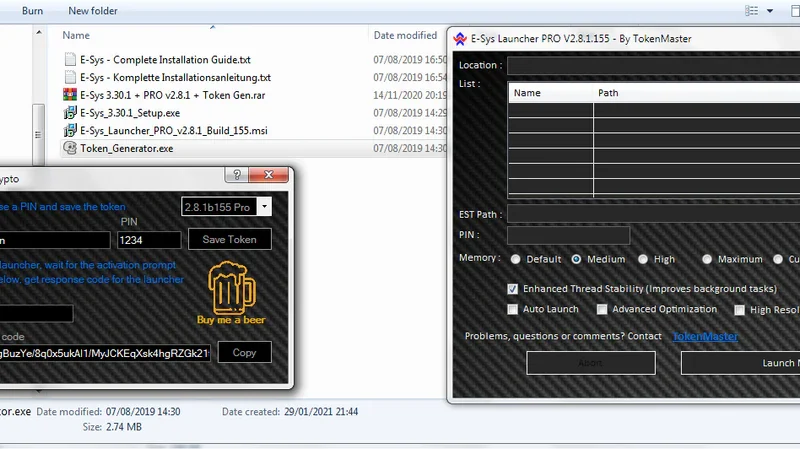Click the New folder toolbar command
The height and width of the screenshot is (449, 800).
[92, 11]
